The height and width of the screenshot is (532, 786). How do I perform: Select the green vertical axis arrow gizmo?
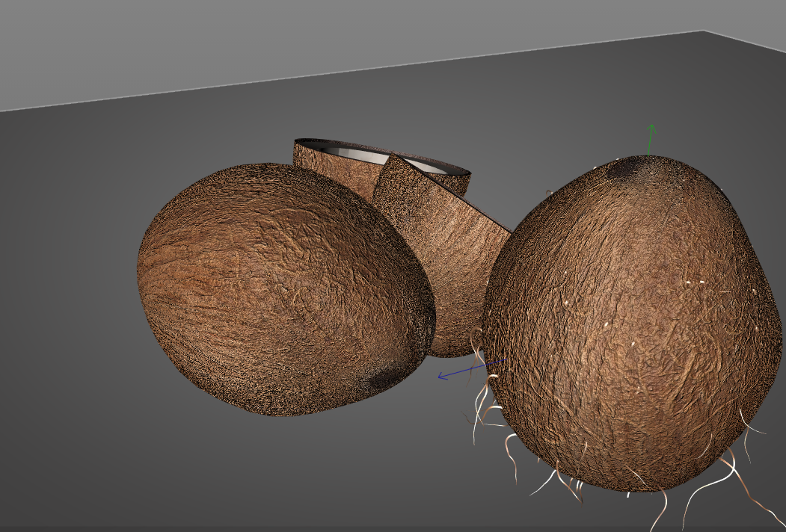tap(650, 140)
